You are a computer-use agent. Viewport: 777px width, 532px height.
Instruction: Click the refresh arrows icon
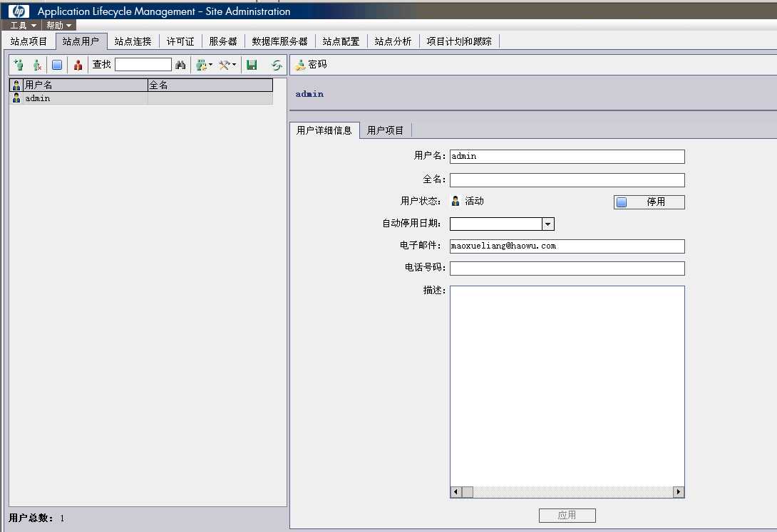277,65
